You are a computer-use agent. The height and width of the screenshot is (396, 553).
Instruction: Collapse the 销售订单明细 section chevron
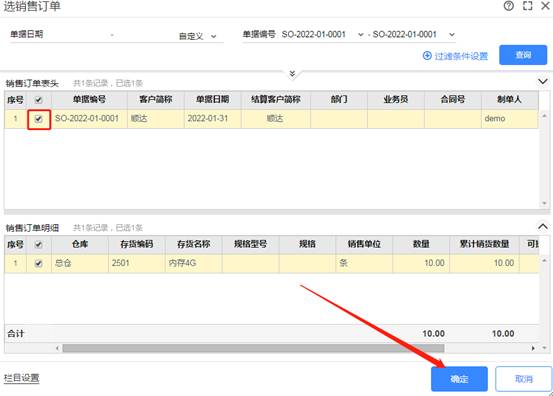click(x=543, y=226)
